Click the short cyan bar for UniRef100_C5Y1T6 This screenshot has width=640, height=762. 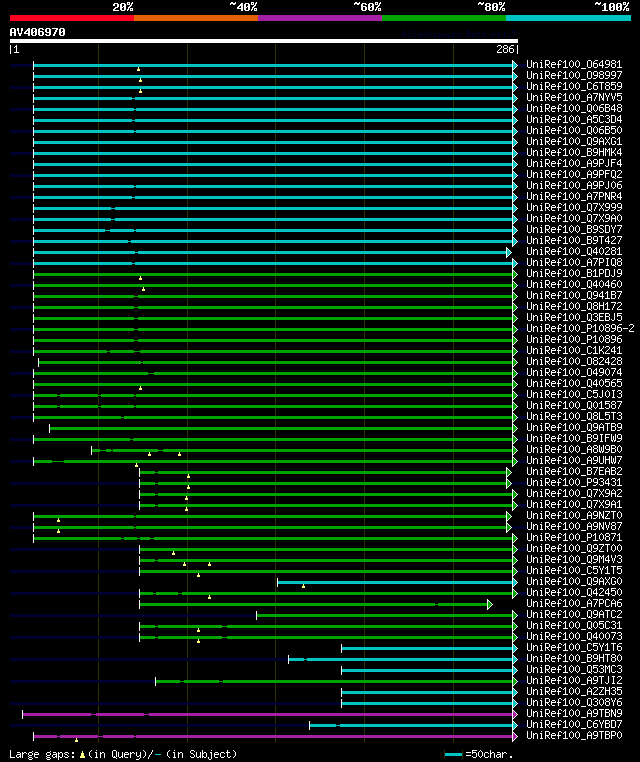(428, 648)
